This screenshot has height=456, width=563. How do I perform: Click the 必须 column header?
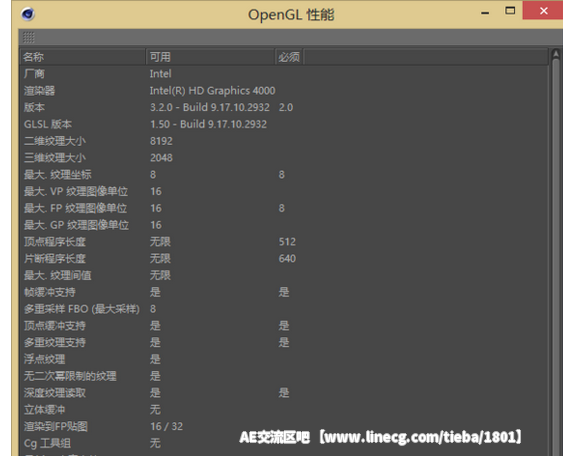[x=289, y=57]
